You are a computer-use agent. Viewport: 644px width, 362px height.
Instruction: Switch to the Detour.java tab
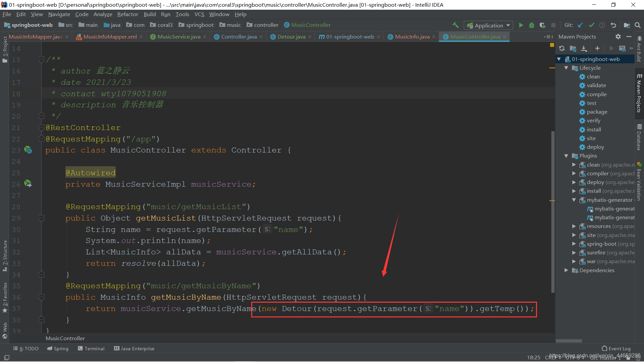(x=291, y=37)
